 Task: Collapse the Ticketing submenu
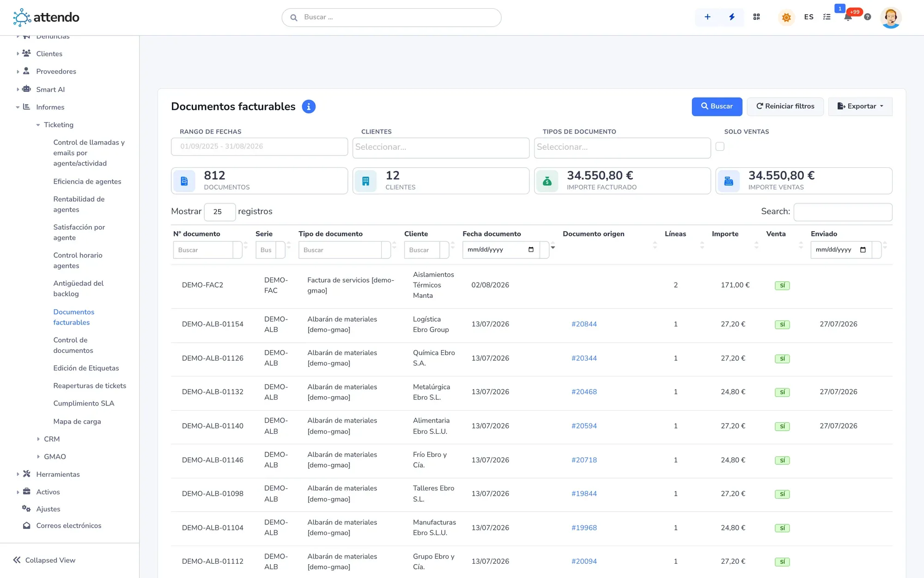tap(58, 125)
